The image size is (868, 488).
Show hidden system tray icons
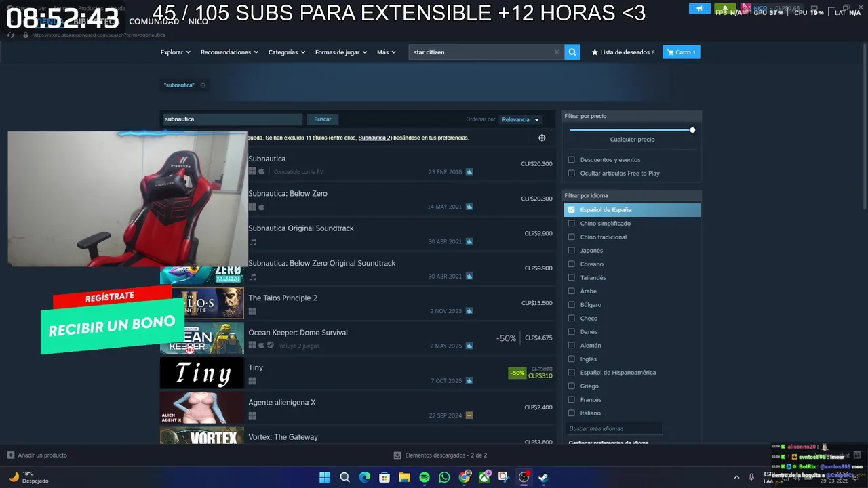coord(737,477)
